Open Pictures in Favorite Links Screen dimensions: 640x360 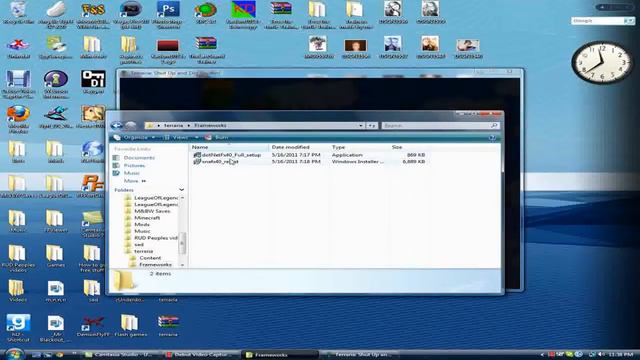point(134,165)
